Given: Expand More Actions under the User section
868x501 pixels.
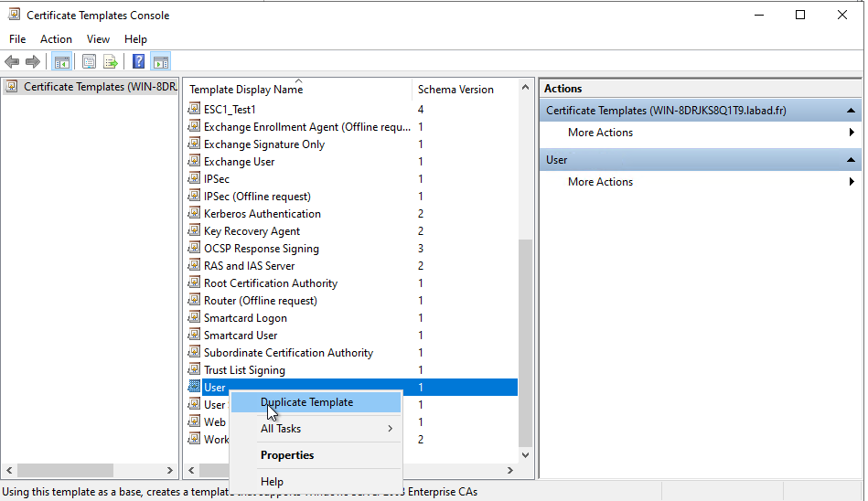Looking at the screenshot, I should tap(600, 182).
